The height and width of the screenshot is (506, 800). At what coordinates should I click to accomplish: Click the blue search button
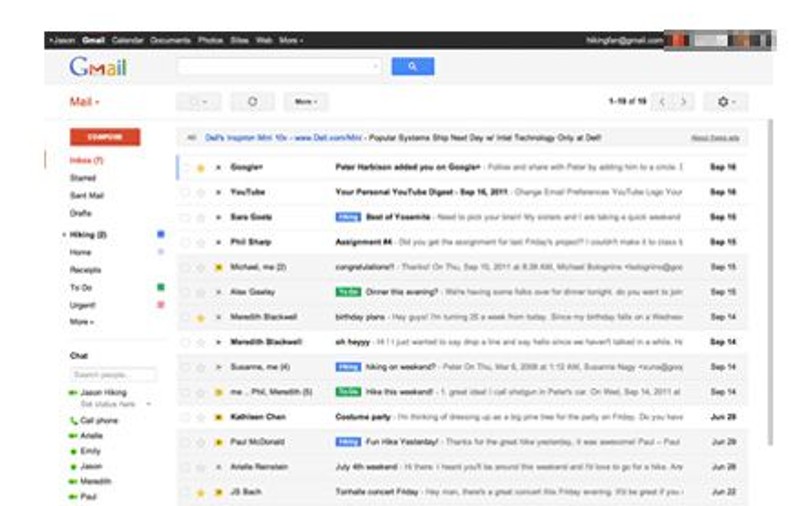[x=413, y=66]
